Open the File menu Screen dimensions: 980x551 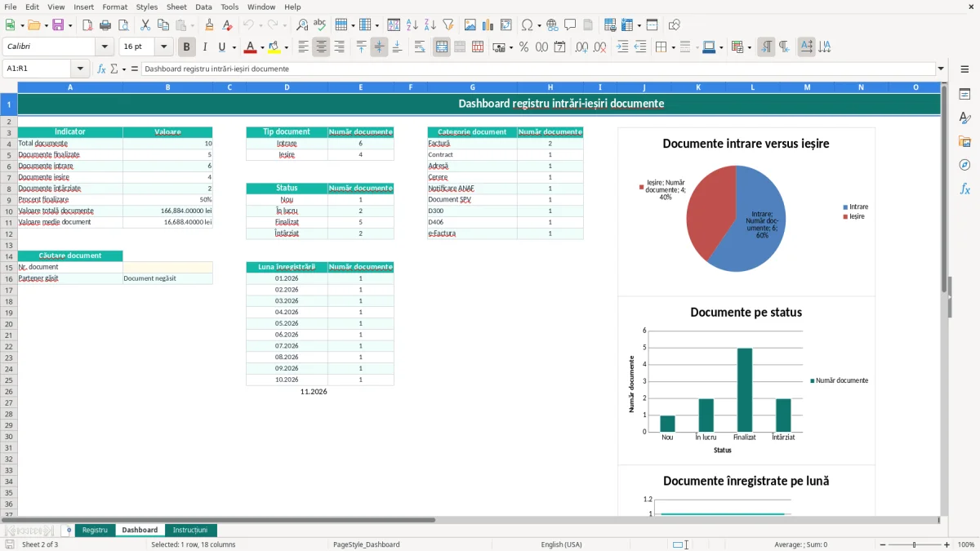point(11,7)
